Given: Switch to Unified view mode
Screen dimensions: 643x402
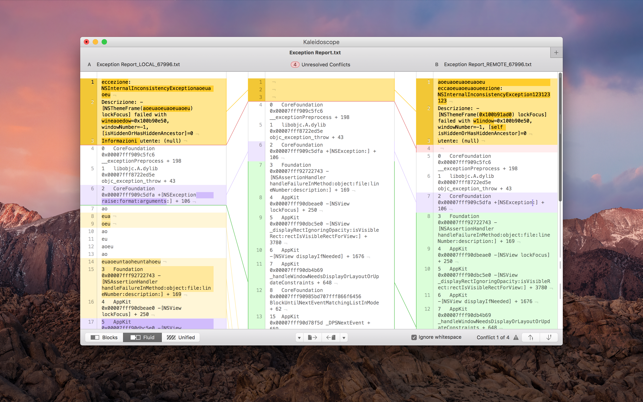Looking at the screenshot, I should [181, 337].
